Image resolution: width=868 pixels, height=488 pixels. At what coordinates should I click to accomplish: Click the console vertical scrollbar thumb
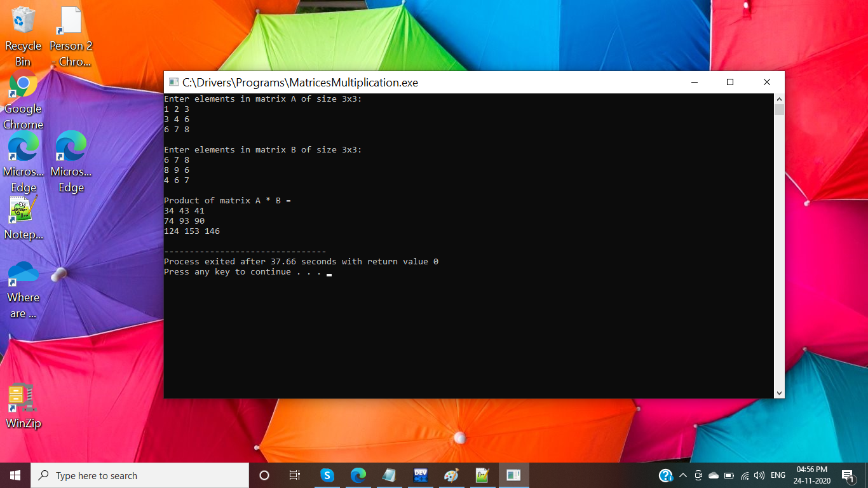coord(780,110)
